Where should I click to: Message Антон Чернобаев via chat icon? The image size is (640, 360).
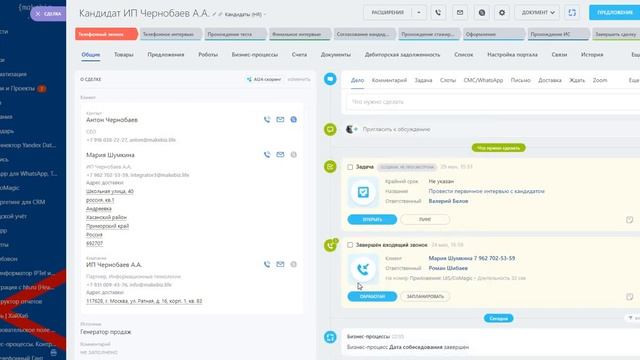(x=293, y=120)
